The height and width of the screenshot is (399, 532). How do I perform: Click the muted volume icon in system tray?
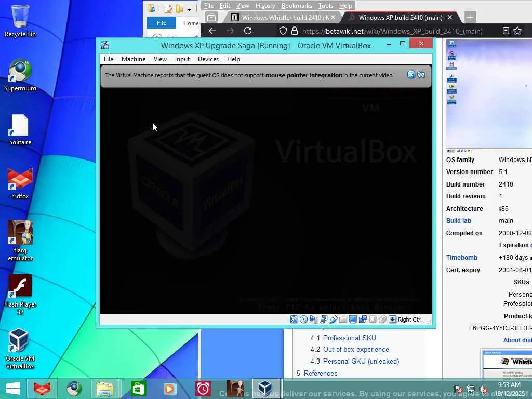(482, 390)
